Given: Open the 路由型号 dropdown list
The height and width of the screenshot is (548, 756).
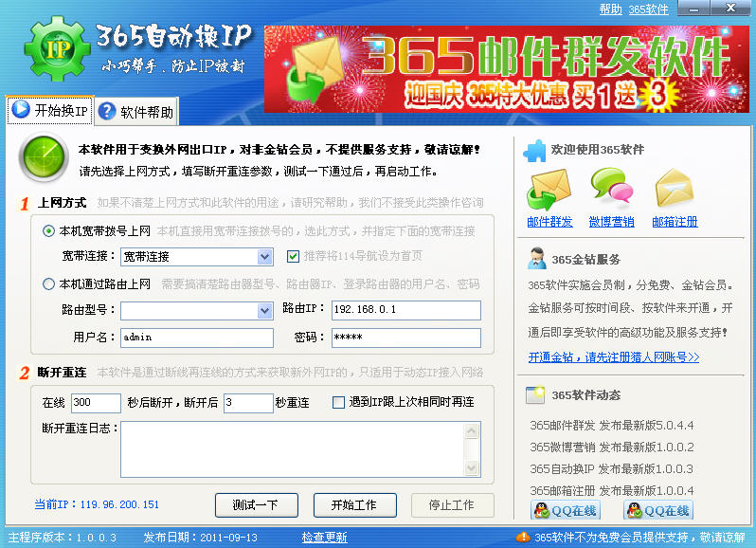Looking at the screenshot, I should pos(265,311).
